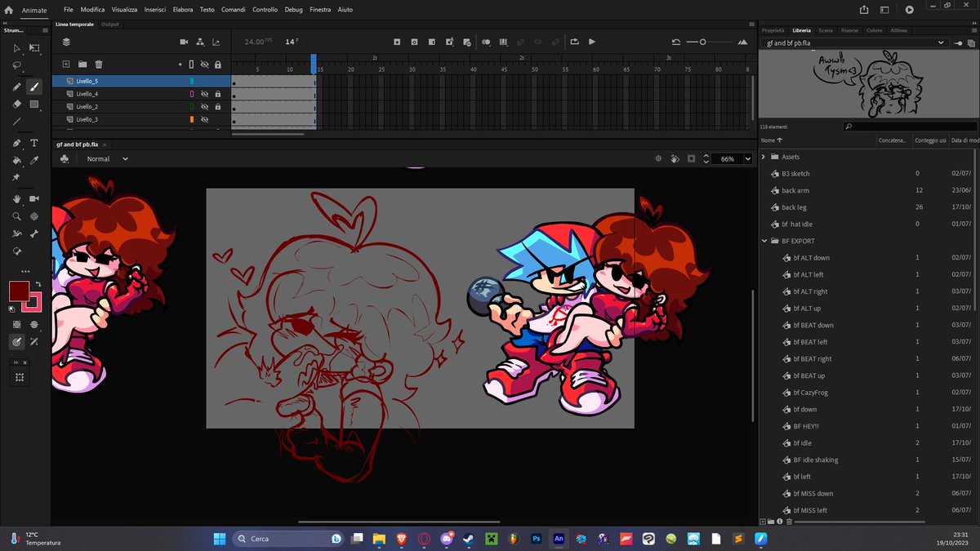Toggle object drawing mode in toolbox
980x551 pixels.
pyautogui.click(x=16, y=324)
